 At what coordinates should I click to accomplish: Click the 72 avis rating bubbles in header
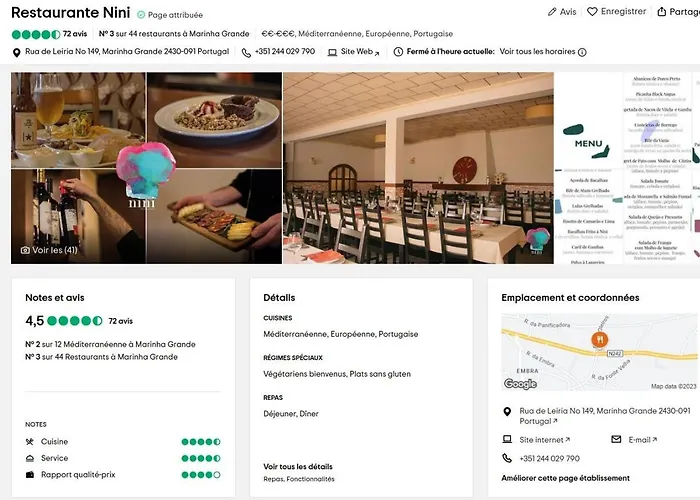click(x=36, y=34)
